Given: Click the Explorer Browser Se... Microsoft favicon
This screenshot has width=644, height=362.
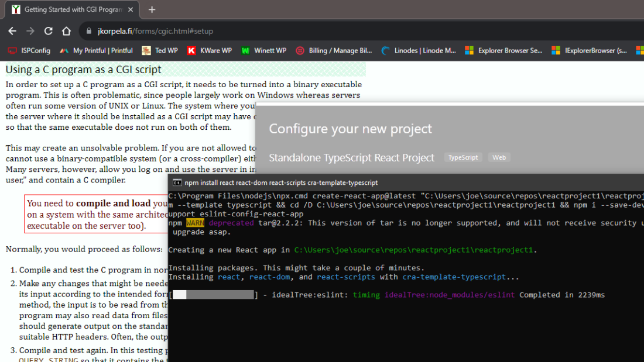Looking at the screenshot, I should [470, 50].
